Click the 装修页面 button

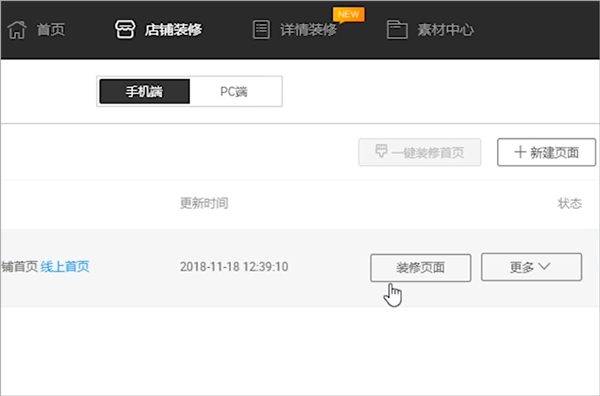point(421,268)
